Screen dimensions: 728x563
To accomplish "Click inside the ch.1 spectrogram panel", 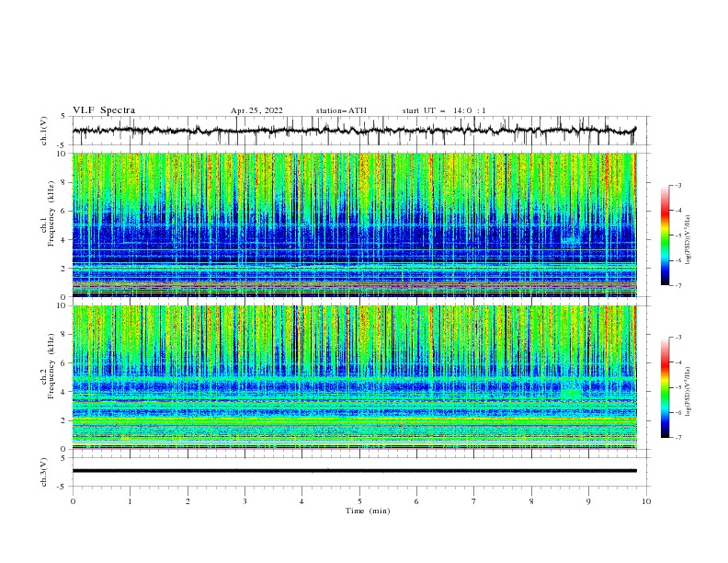I will pyautogui.click(x=355, y=224).
